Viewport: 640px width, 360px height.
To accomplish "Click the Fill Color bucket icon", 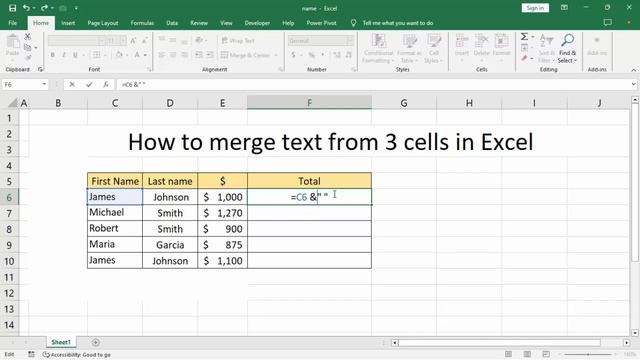I will [119, 55].
